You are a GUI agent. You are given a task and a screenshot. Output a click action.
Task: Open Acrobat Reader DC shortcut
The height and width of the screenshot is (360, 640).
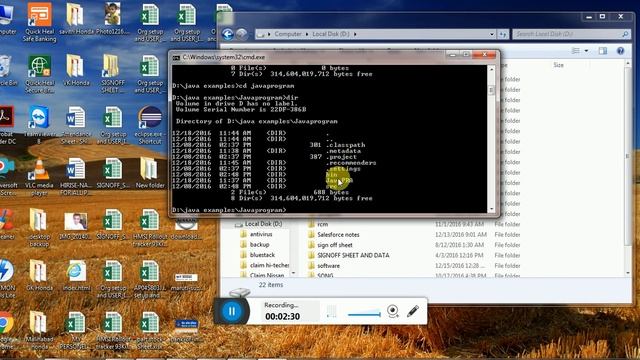click(6, 124)
